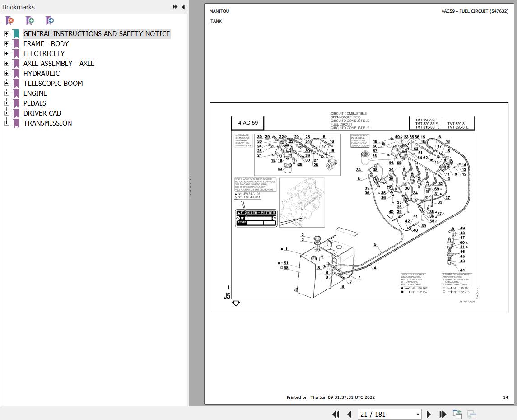
Task: Open the TELESCOPIC BOOM bookmark
Action: [53, 83]
